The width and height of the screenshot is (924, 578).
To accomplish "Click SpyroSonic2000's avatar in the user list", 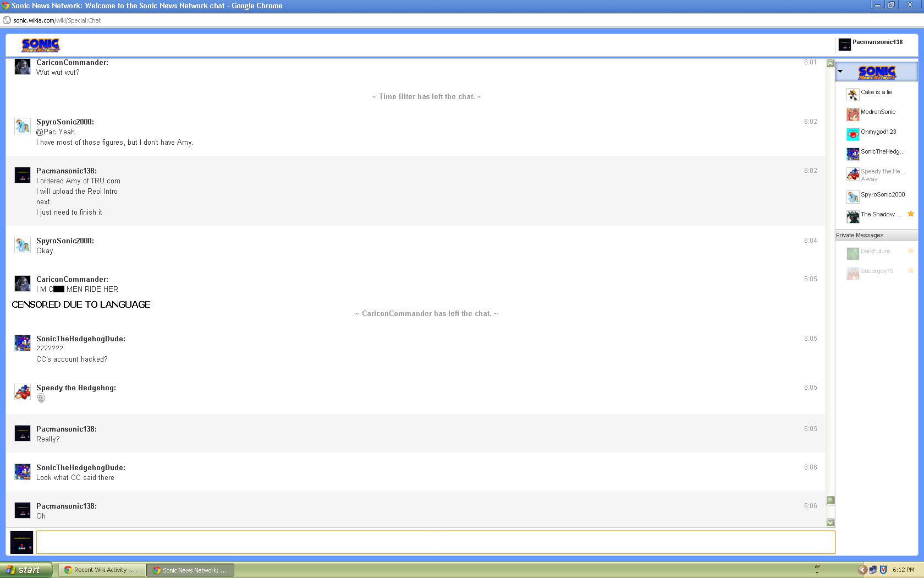I will click(853, 197).
